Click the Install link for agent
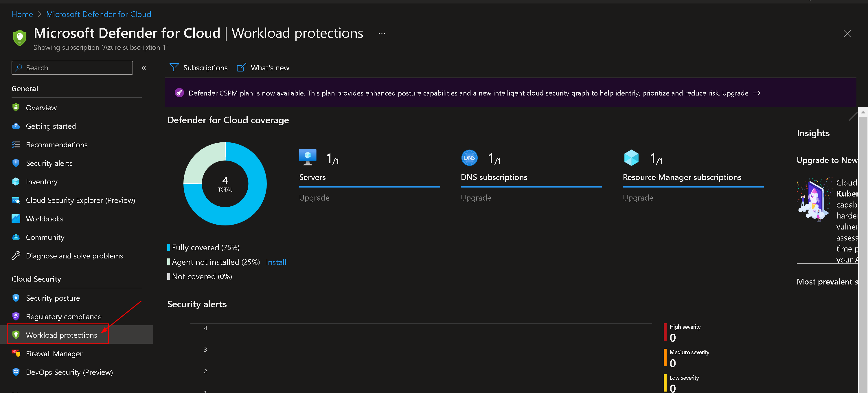The height and width of the screenshot is (393, 868). click(276, 262)
